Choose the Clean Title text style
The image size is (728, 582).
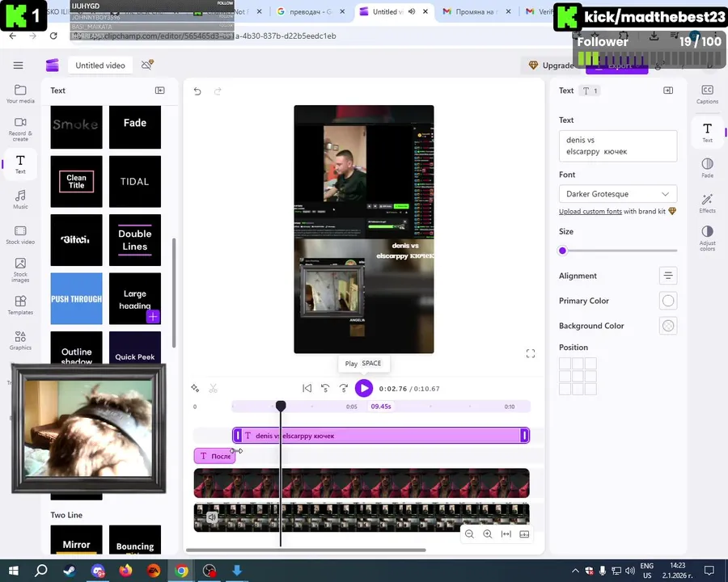click(76, 181)
